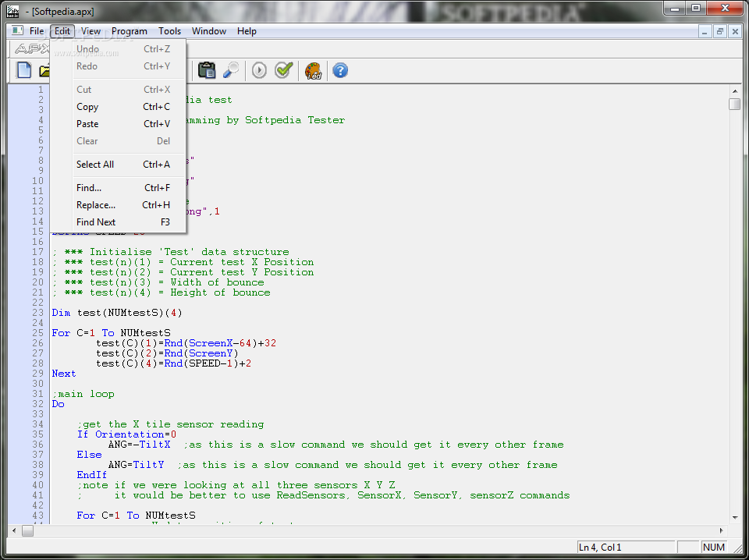Click the 'Do' keyword on line 32
749x560 pixels.
[58, 404]
